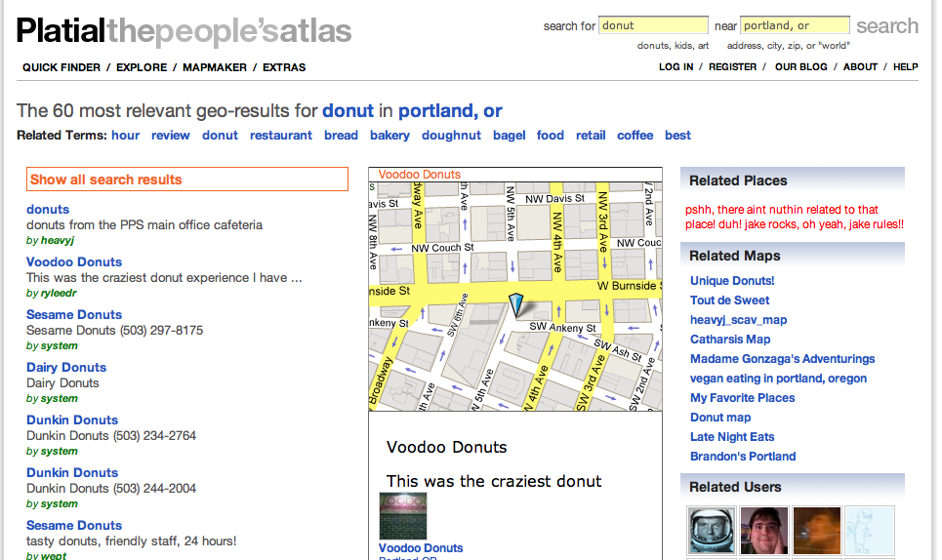This screenshot has width=942, height=560.
Task: Open 'heavyj_scav_map' related map
Action: click(738, 320)
